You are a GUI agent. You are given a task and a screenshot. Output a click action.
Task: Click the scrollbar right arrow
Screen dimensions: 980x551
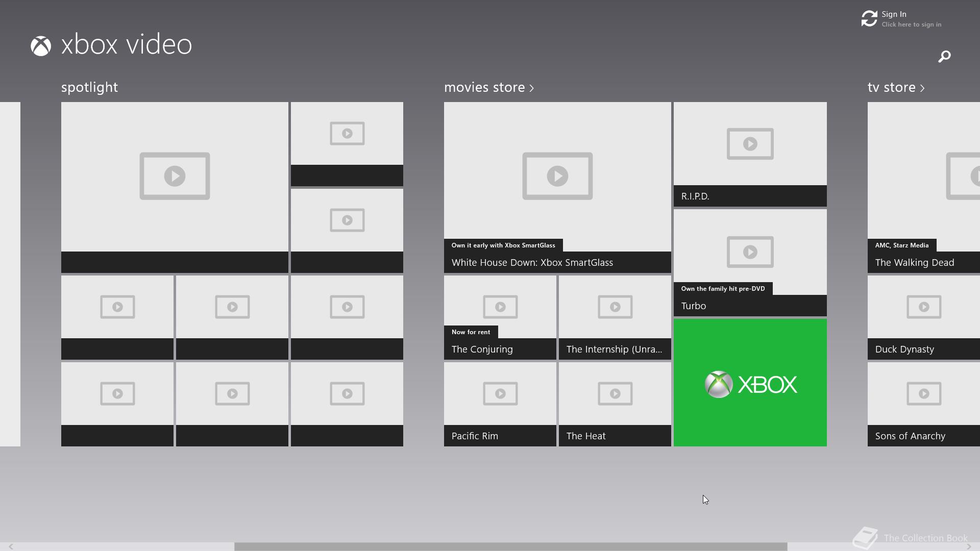tap(969, 546)
